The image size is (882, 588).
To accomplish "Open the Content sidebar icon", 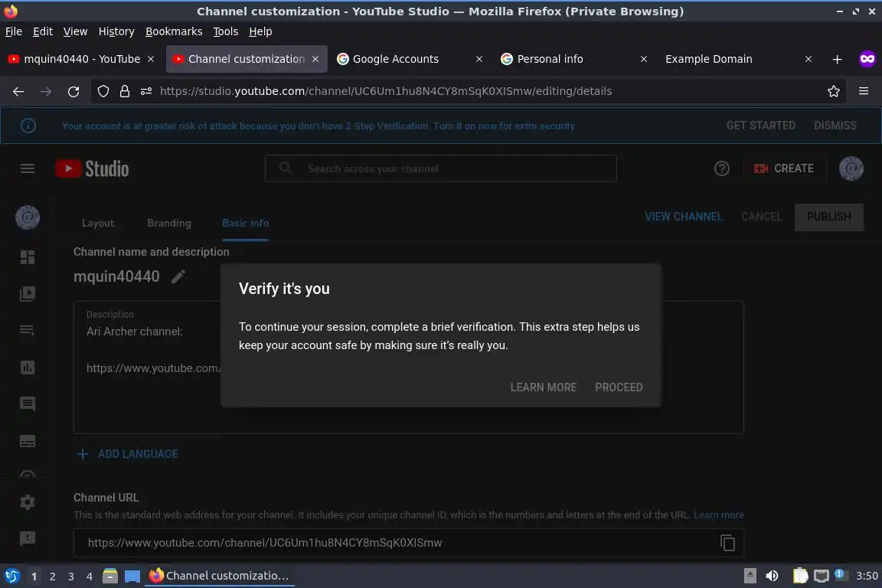I will pyautogui.click(x=27, y=294).
